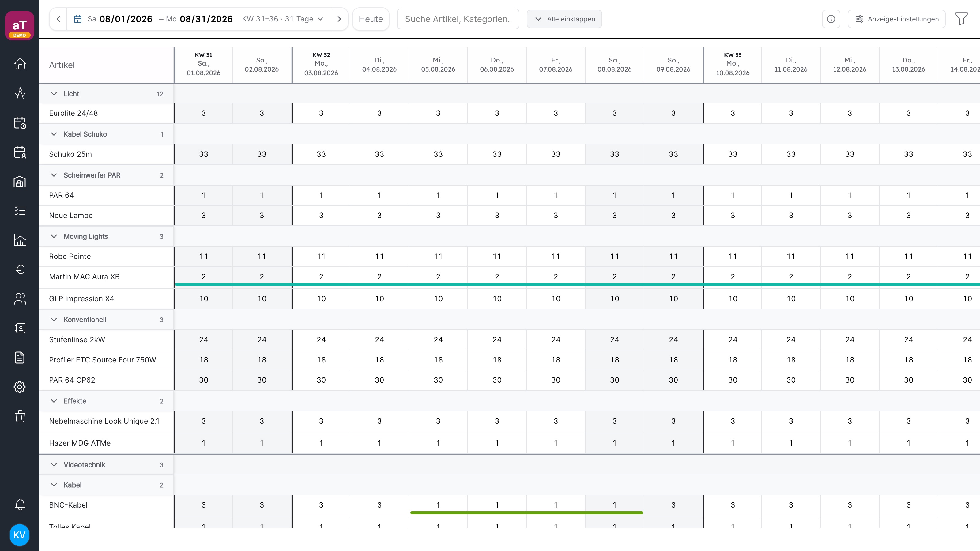Click green booking bar on BNC-Kabel row

click(526, 513)
